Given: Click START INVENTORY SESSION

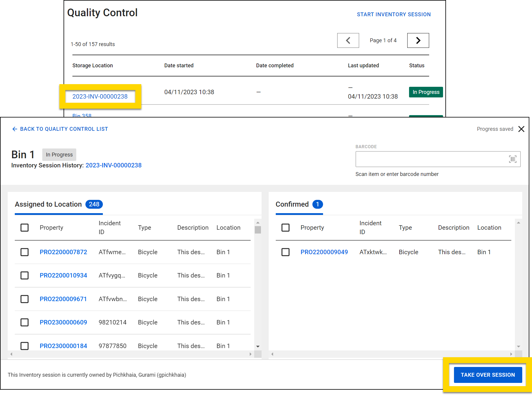Looking at the screenshot, I should click(393, 14).
